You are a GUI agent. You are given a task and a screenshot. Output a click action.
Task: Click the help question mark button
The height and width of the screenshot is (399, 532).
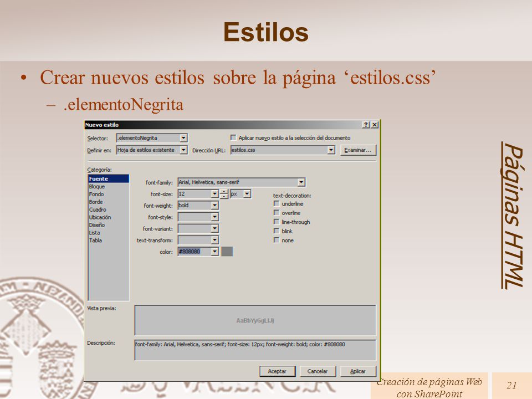click(366, 125)
